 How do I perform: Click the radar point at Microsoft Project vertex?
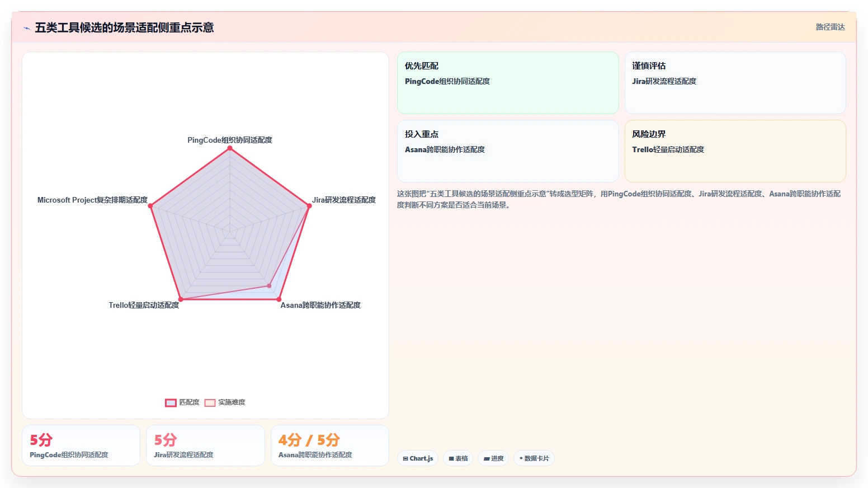coord(150,206)
